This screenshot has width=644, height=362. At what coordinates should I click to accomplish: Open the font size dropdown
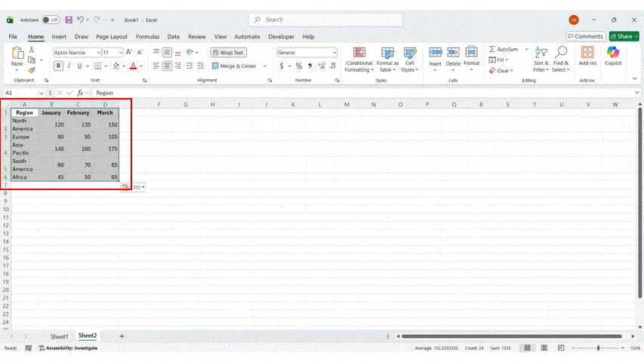[120, 53]
